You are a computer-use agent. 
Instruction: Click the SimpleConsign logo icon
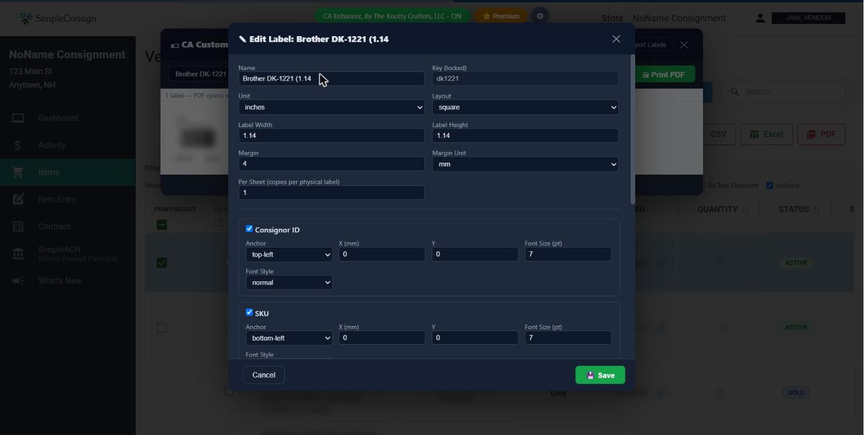(x=25, y=18)
